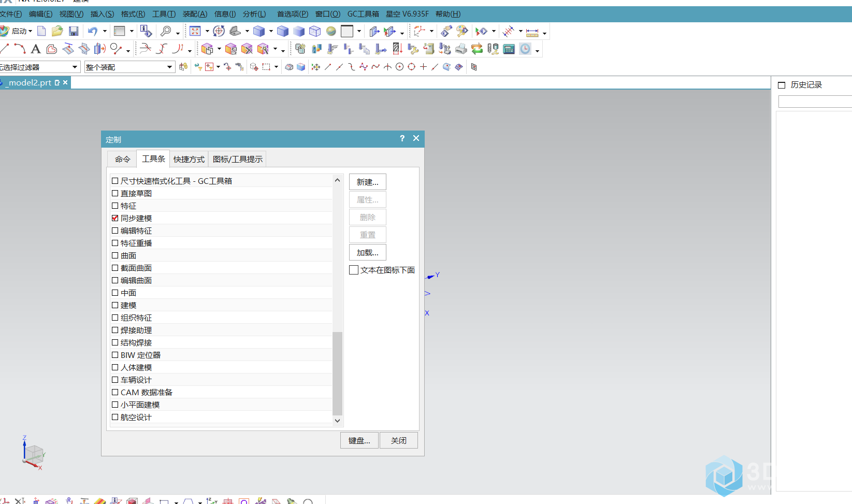Check the 直接草图 toolbar checkbox
The image size is (852, 504).
tap(115, 193)
